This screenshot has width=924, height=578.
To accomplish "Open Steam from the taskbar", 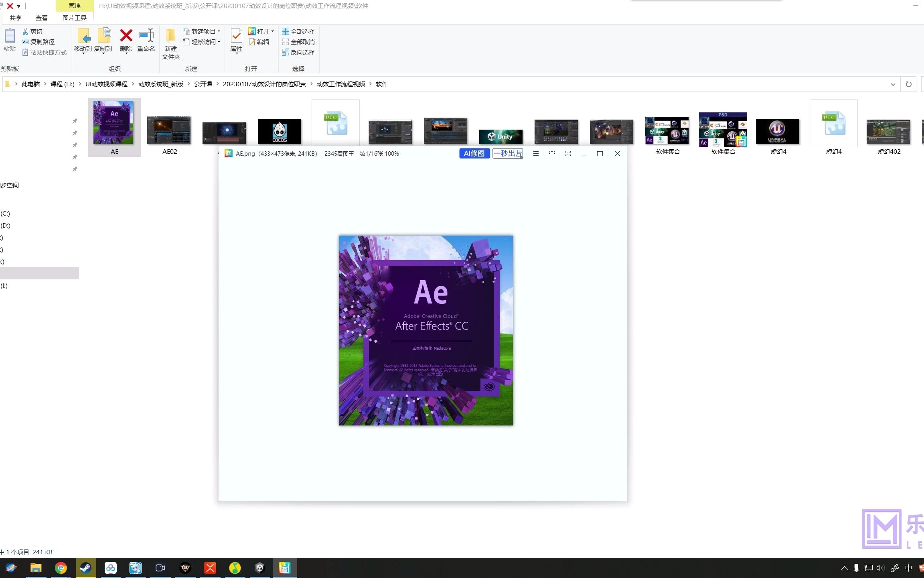I will pos(86,568).
